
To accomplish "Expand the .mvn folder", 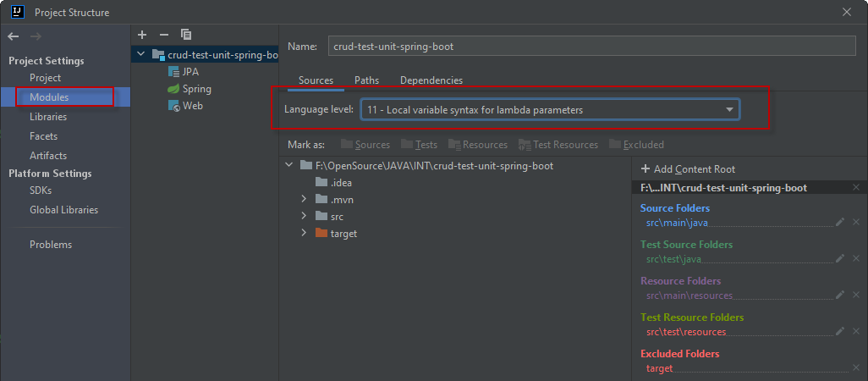I will tap(304, 199).
